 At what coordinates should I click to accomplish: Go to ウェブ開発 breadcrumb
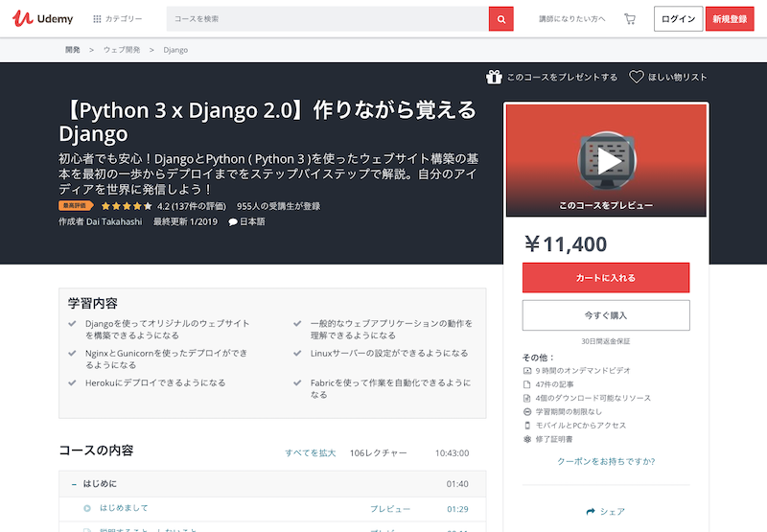(x=122, y=50)
